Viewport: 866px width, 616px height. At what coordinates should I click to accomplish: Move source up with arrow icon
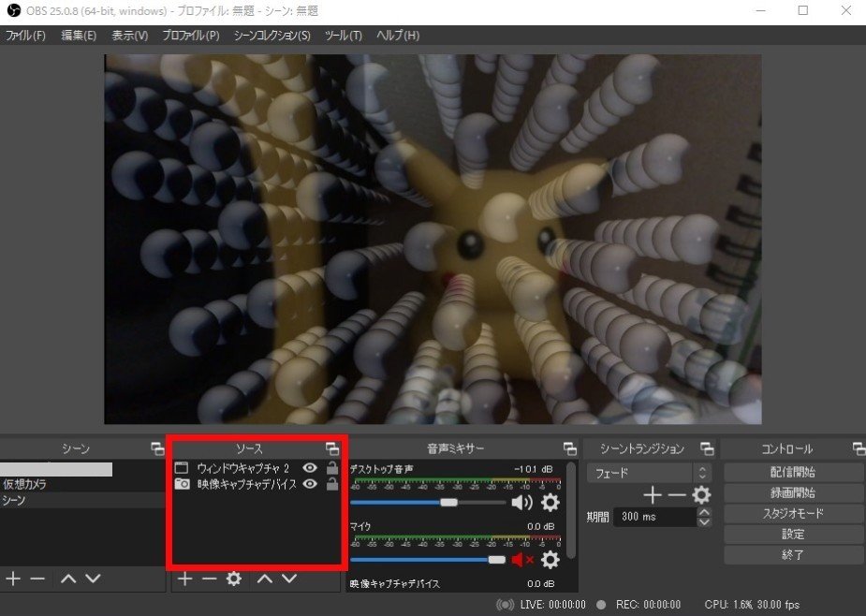[265, 579]
